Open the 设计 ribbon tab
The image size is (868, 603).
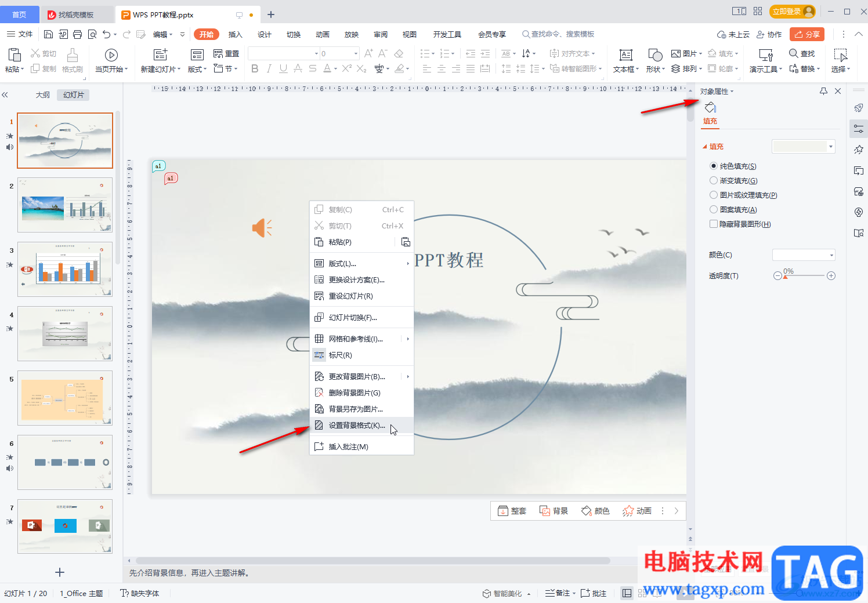coord(265,34)
